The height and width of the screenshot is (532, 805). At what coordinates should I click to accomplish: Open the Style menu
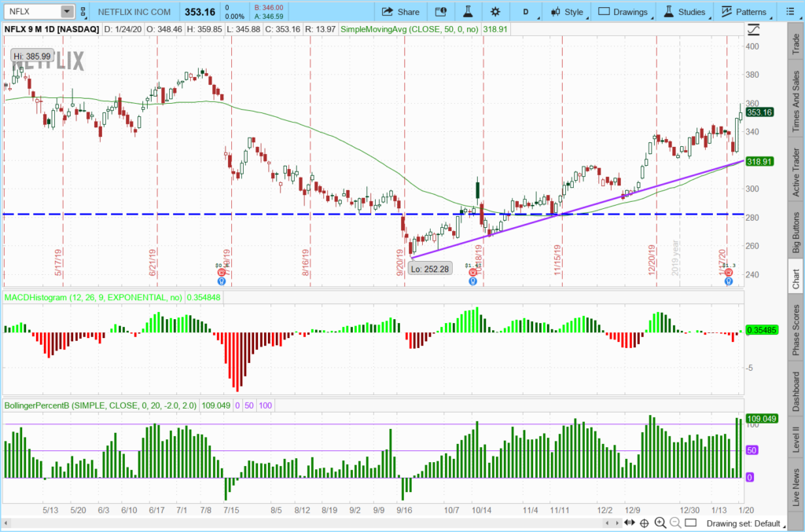pos(568,11)
